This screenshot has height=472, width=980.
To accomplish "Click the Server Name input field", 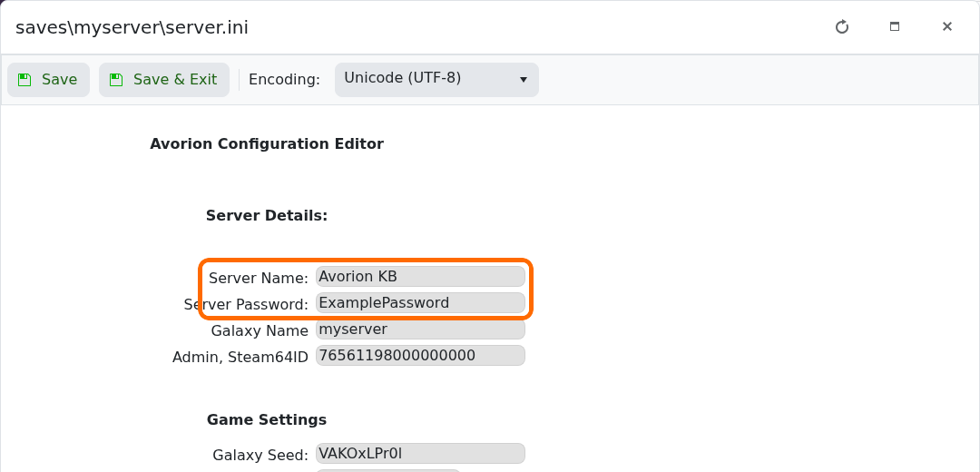I will pos(420,276).
